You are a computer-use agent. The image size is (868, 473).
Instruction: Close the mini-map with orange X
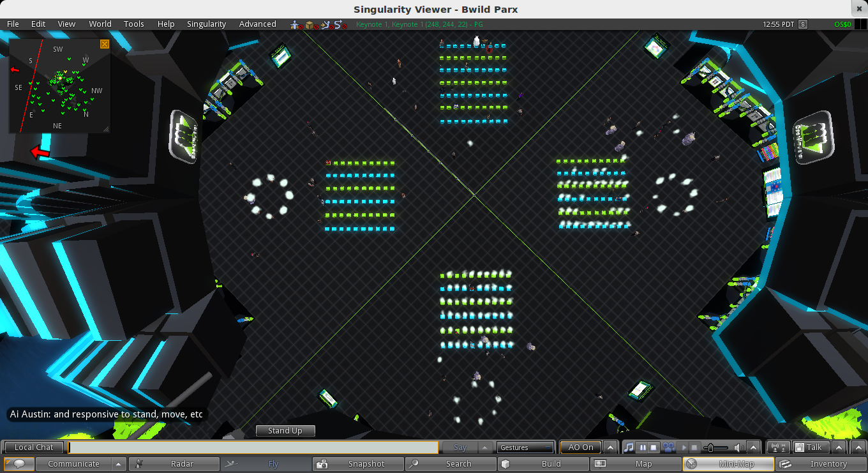105,44
